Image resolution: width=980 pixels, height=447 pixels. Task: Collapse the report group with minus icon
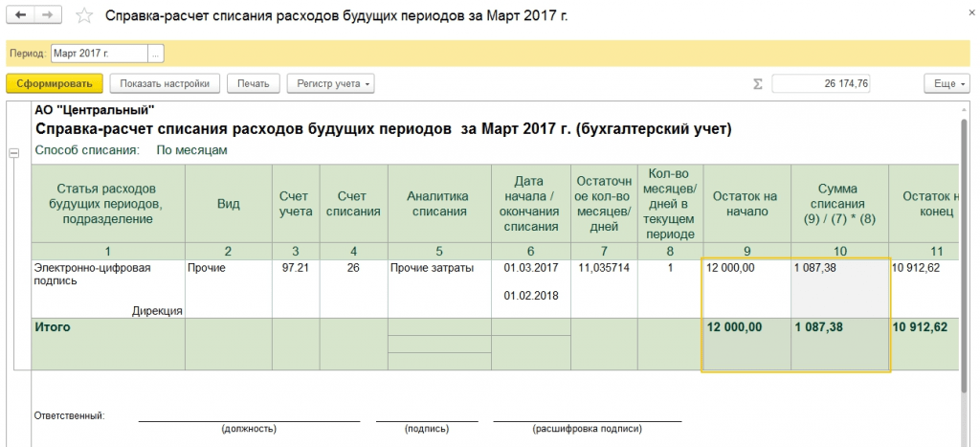tap(13, 153)
